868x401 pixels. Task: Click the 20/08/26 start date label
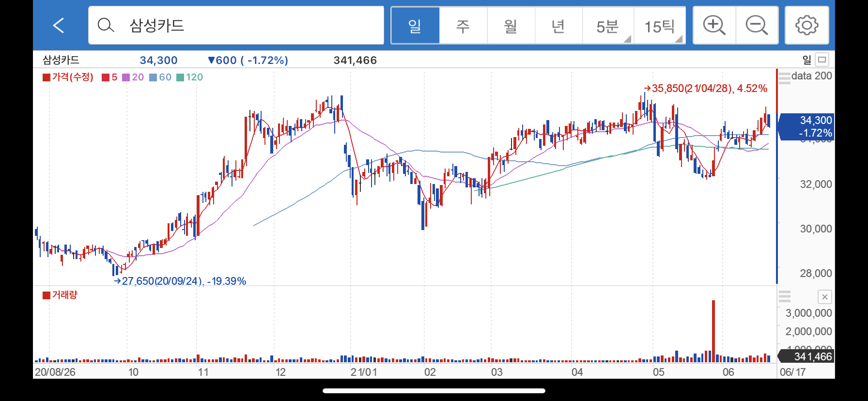[55, 372]
